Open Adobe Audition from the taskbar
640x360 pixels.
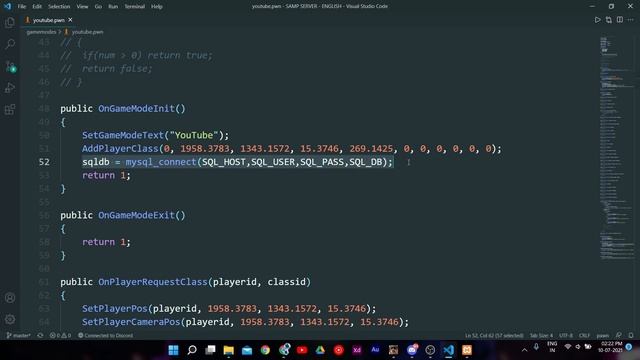pyautogui.click(x=375, y=350)
